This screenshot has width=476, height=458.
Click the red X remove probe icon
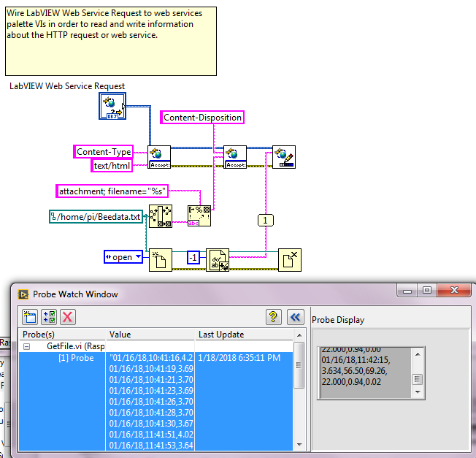(68, 317)
